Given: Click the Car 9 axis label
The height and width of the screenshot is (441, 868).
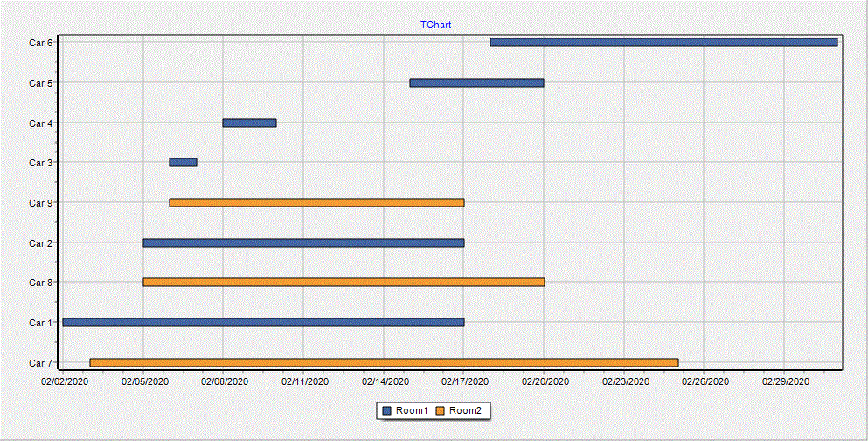Looking at the screenshot, I should pyautogui.click(x=41, y=203).
